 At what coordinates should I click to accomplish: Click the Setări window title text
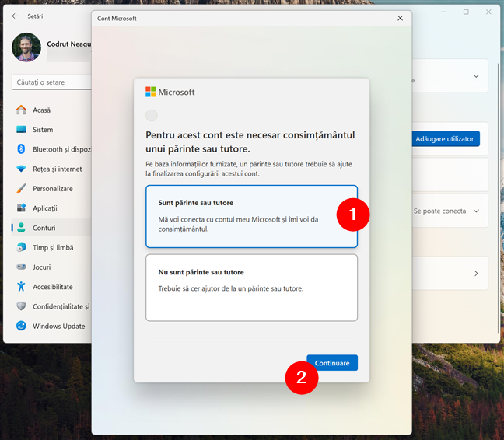35,16
